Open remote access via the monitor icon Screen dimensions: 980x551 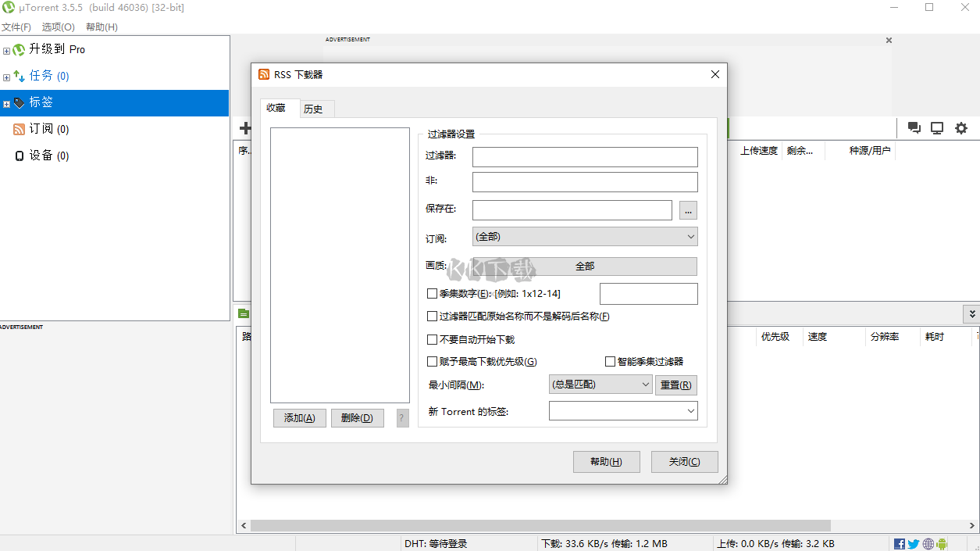936,128
